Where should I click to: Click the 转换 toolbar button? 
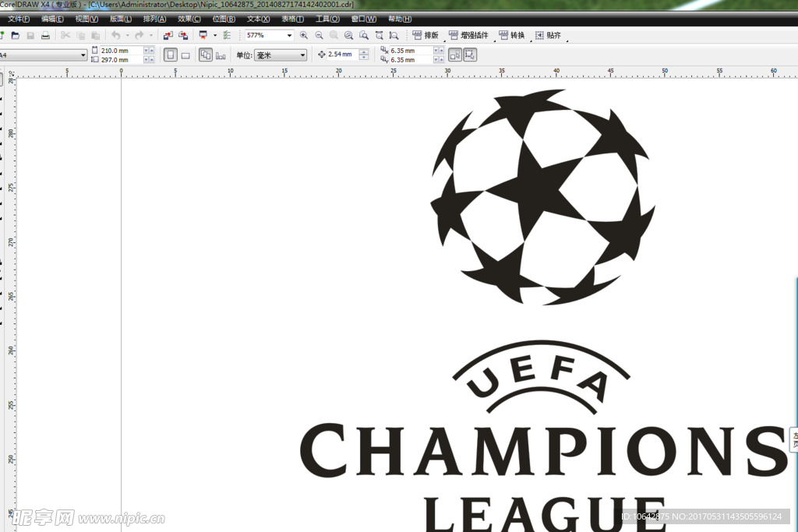click(x=511, y=36)
